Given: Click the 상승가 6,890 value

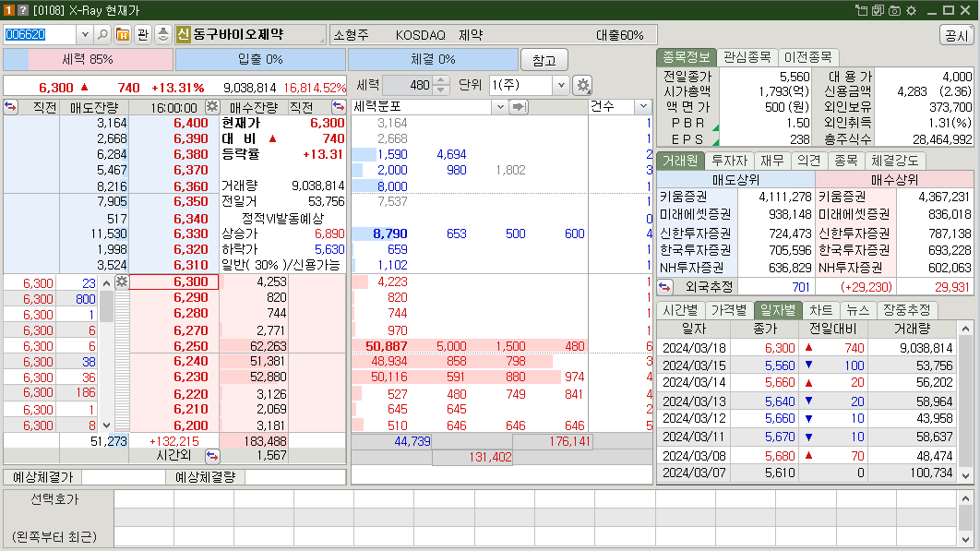Looking at the screenshot, I should point(329,234).
